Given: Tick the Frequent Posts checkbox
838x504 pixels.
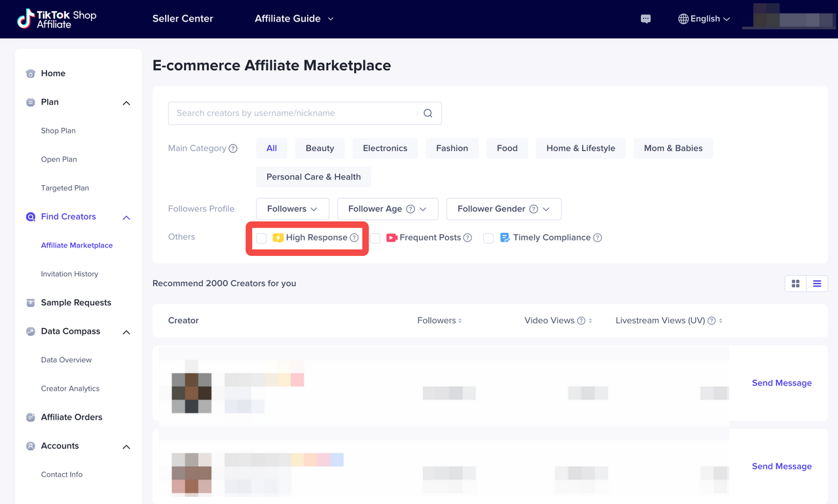Looking at the screenshot, I should coord(375,238).
